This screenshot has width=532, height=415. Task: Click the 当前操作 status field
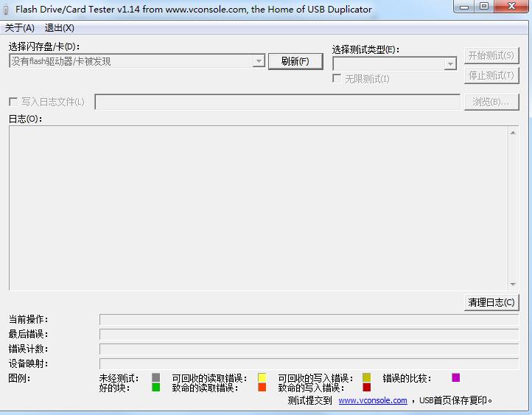point(309,320)
